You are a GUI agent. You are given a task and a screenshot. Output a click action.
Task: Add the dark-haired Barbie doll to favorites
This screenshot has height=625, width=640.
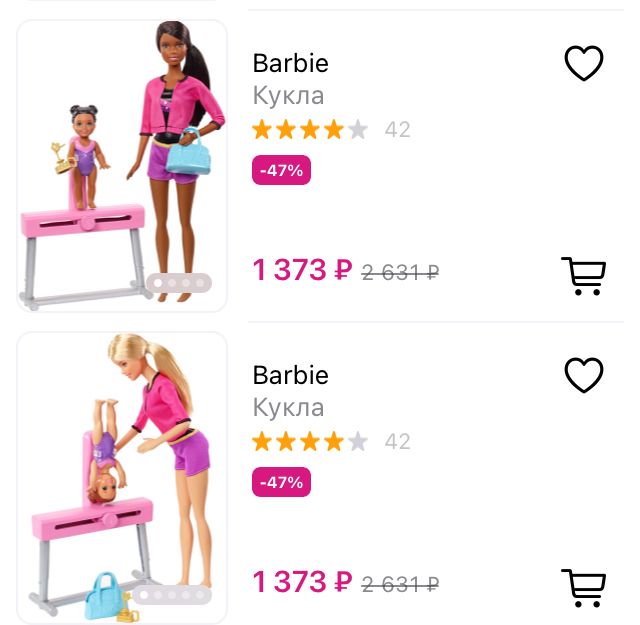click(584, 63)
